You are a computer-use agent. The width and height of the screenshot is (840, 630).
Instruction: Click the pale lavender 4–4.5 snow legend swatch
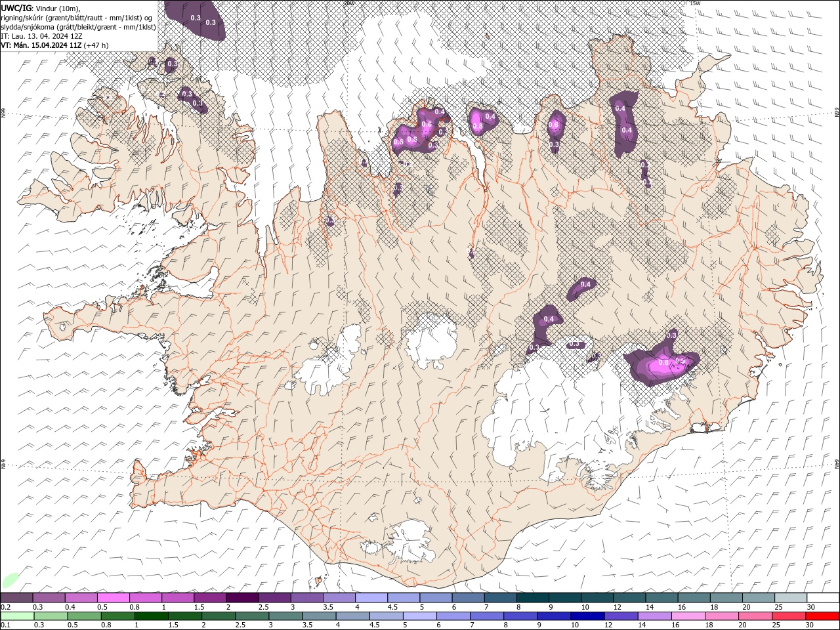point(371,597)
